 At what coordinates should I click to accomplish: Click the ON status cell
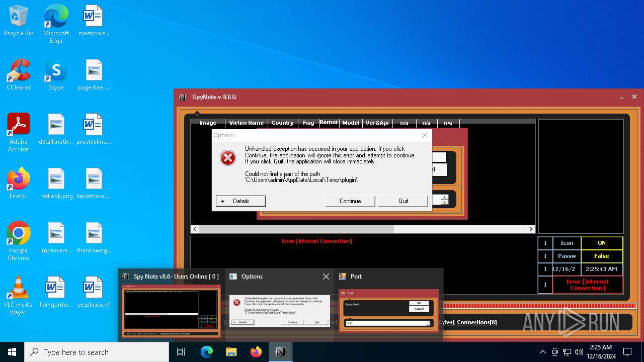(602, 243)
